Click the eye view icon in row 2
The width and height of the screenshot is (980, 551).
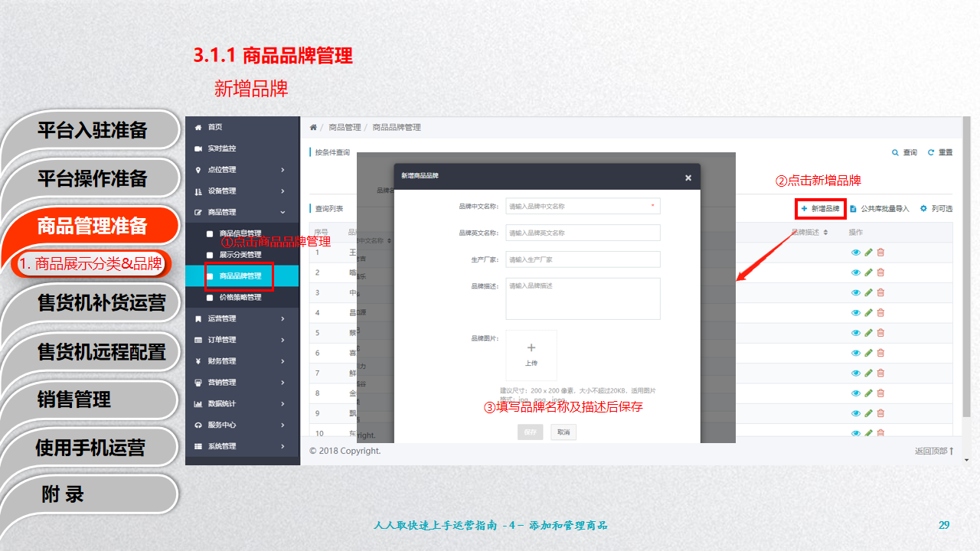coord(856,272)
